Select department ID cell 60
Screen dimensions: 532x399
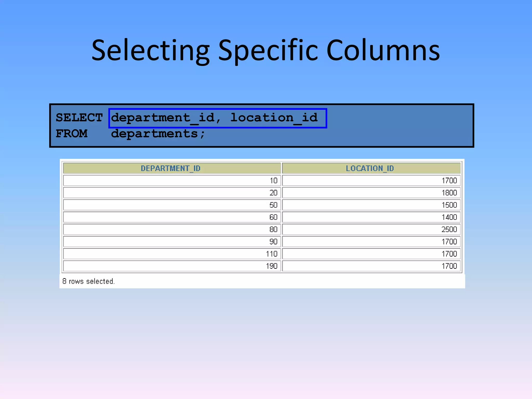(172, 217)
